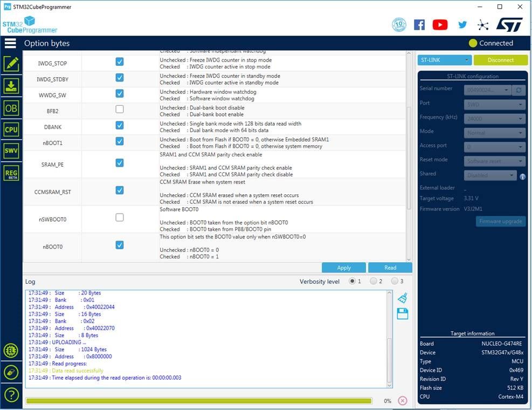Open the Reset mode dropdown
Viewport: 532px width, 410px height.
tap(495, 161)
